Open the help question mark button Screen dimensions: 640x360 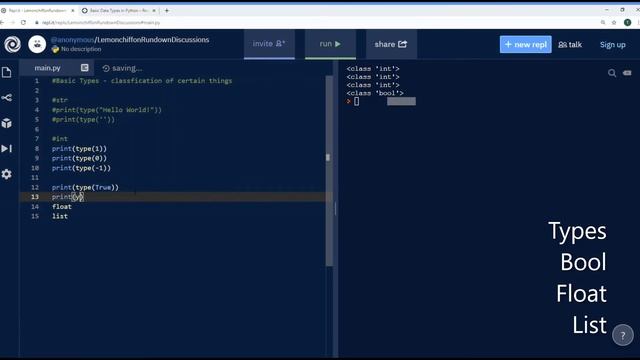(622, 335)
